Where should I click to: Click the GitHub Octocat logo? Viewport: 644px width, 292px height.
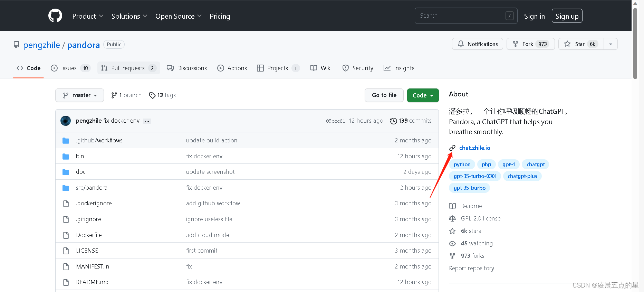coord(55,16)
